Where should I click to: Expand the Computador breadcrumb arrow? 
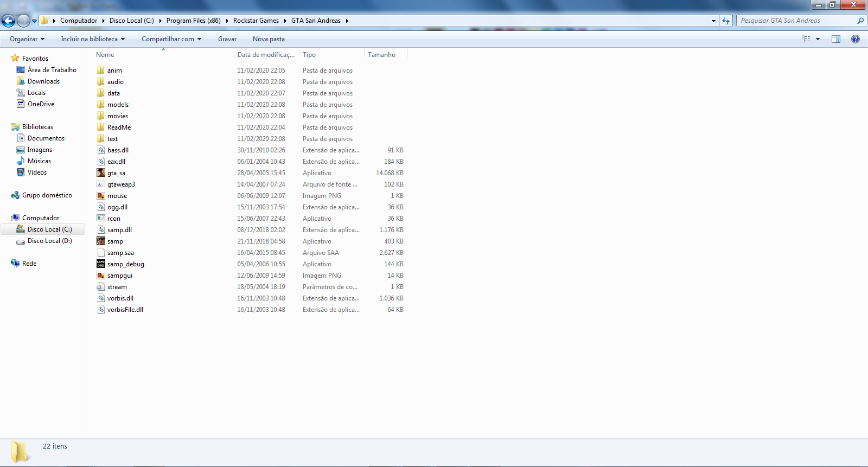click(103, 21)
